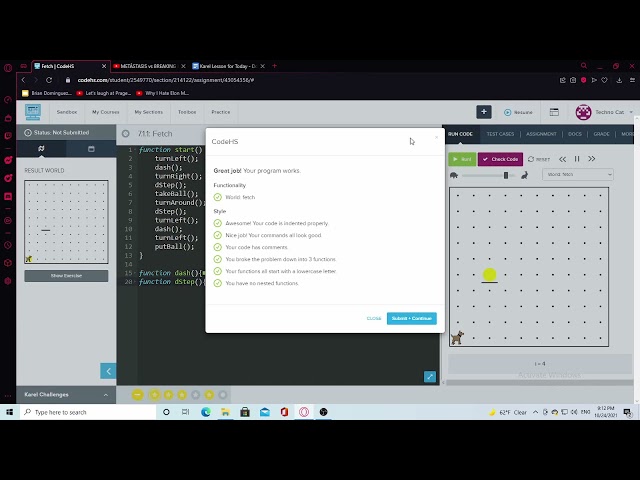Open browser search magnifier icon

[584, 66]
